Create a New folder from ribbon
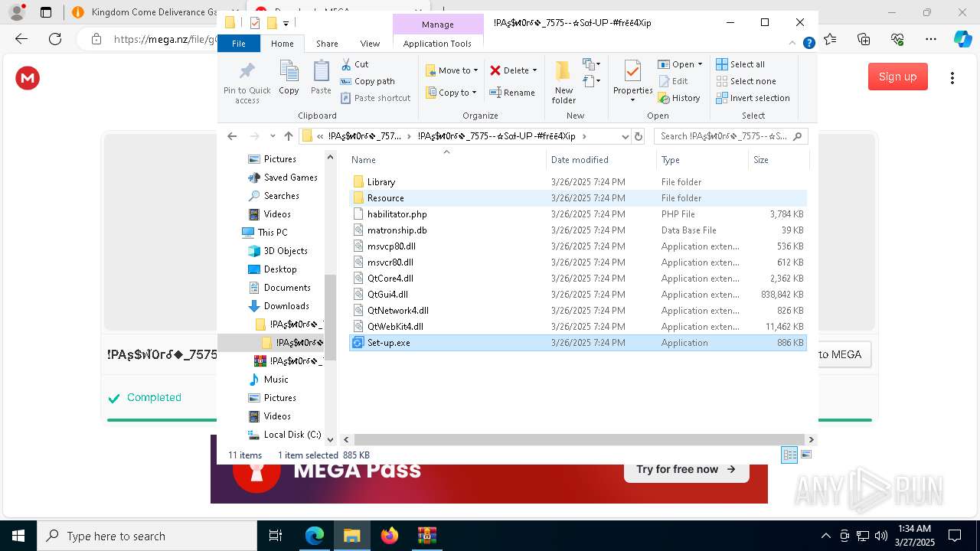The width and height of the screenshot is (980, 551). coord(563,83)
